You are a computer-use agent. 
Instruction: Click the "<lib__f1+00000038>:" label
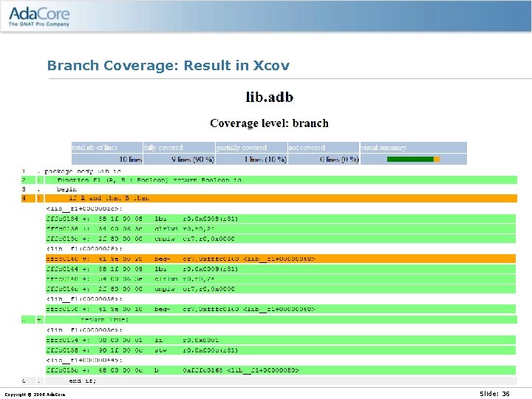pos(84,299)
